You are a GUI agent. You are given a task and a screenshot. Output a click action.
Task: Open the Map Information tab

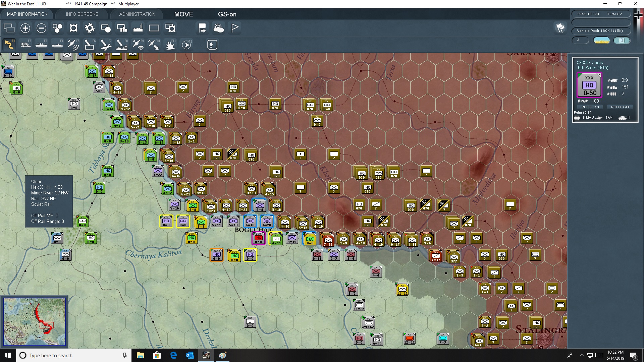(27, 14)
